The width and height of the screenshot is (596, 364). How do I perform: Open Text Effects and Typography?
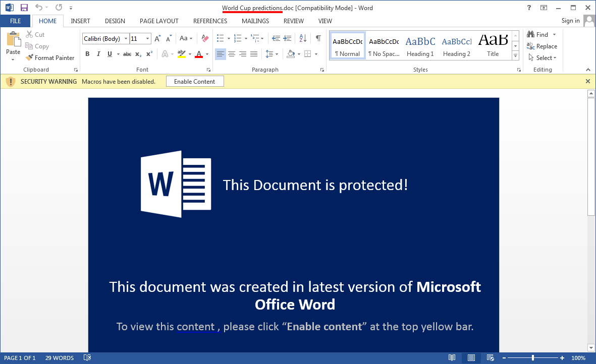(x=165, y=54)
